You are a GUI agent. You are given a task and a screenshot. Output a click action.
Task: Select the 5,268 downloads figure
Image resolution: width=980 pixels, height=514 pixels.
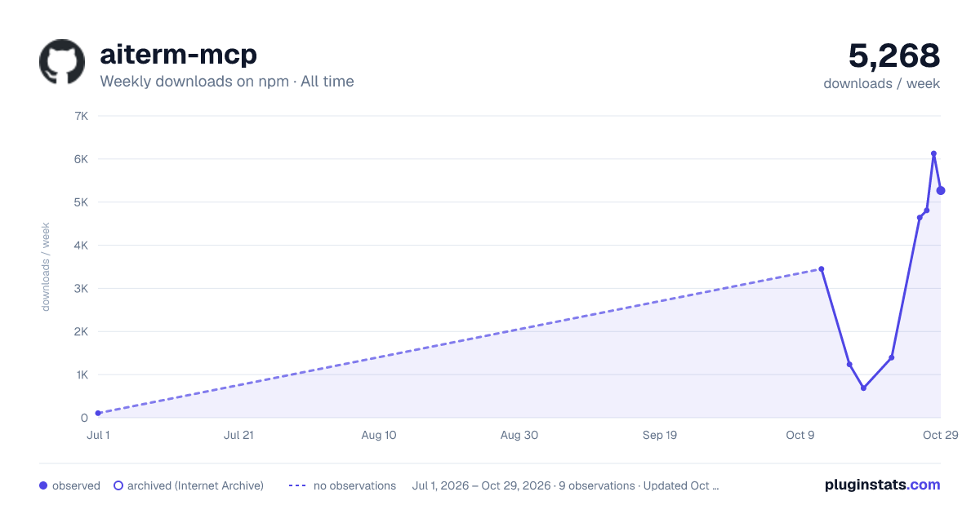pyautogui.click(x=894, y=55)
